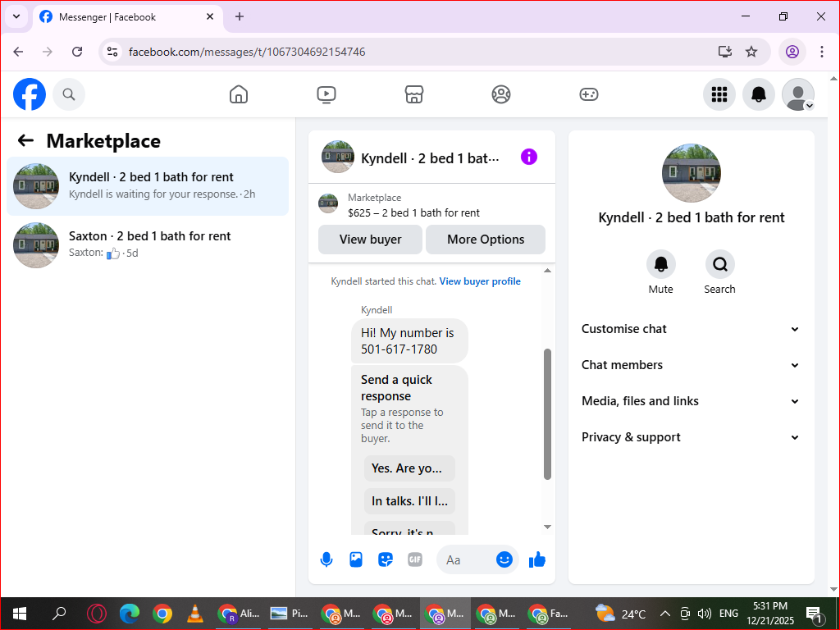Show hidden system tray icons

click(664, 614)
